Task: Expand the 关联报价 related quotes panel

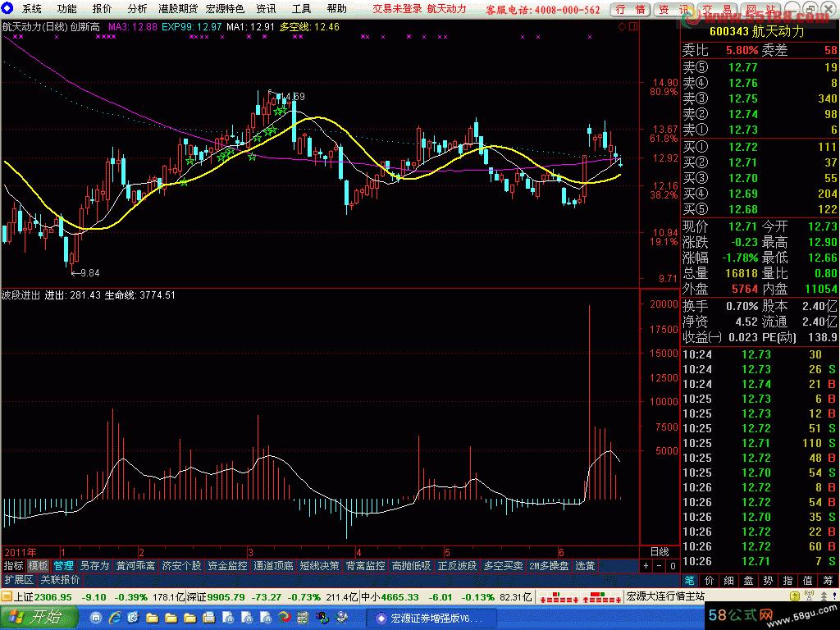Action: [x=61, y=580]
